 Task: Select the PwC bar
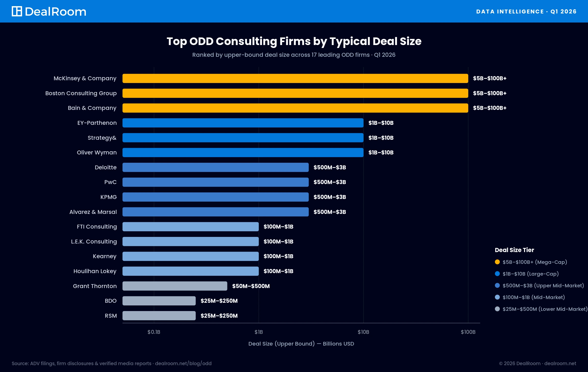click(216, 182)
